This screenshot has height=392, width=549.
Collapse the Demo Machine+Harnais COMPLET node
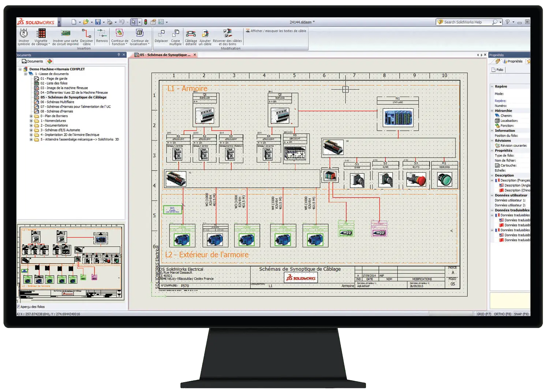20,69
